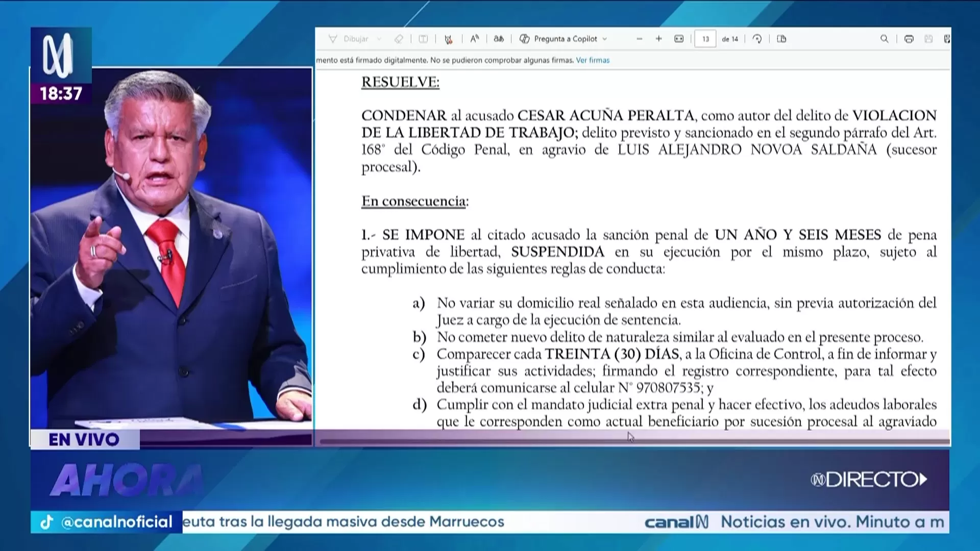Open the page view layout icon

[x=781, y=39]
